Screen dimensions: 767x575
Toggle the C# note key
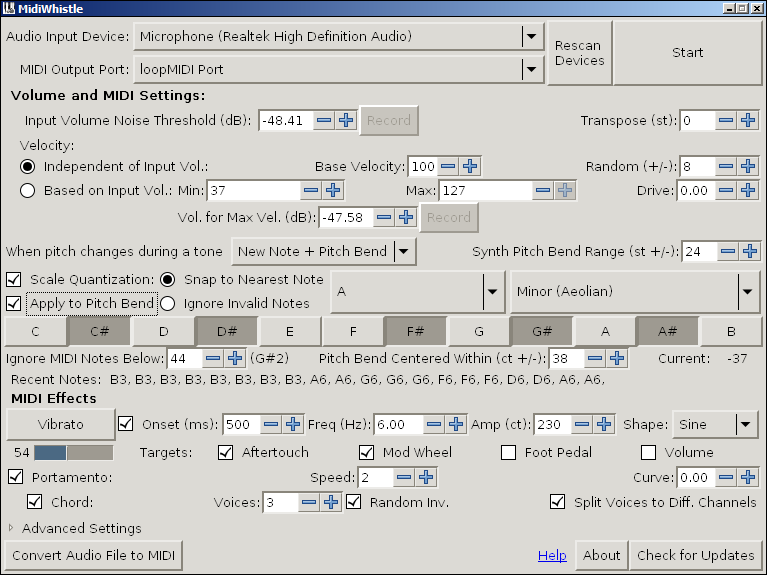click(99, 330)
